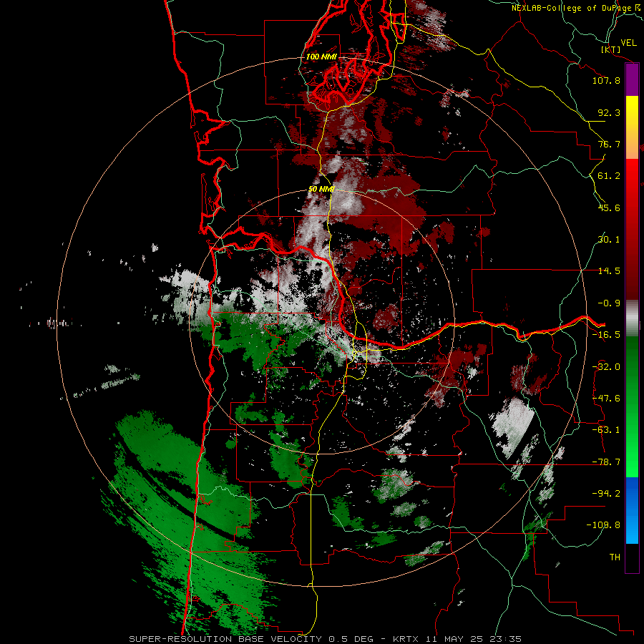Viewport: 644px width, 644px height.
Task: Click the 76.7 velocity scale value
Action: (x=609, y=144)
